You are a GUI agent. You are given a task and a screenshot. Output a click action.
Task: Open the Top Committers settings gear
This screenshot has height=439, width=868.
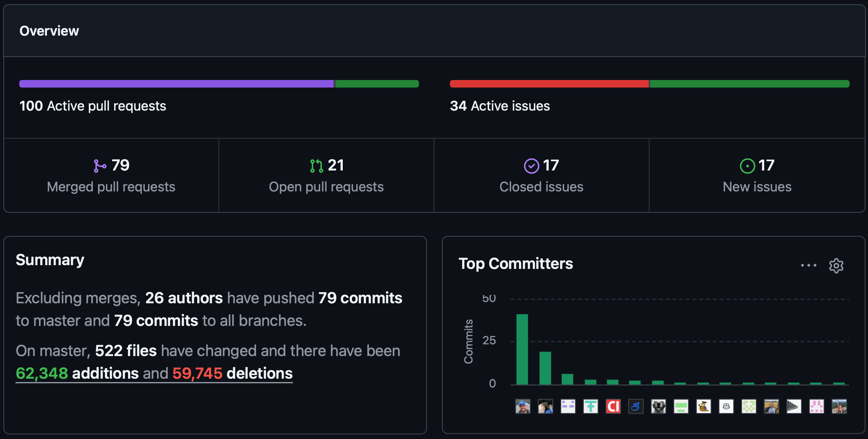point(836,266)
